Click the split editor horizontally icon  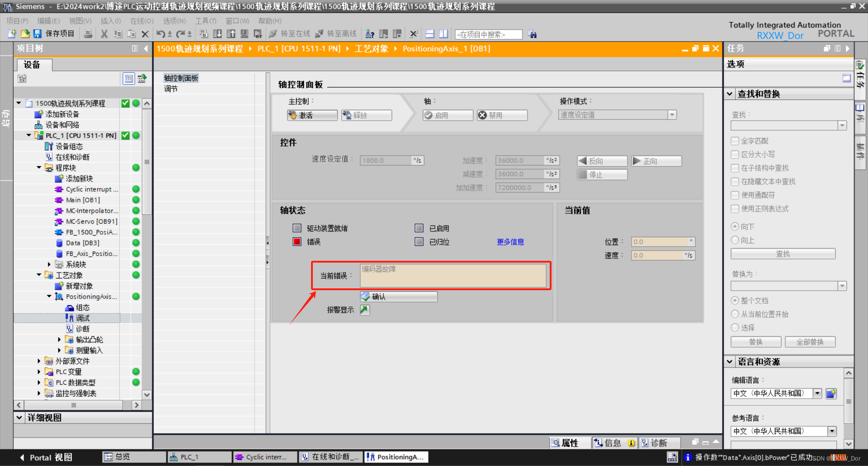(x=430, y=34)
